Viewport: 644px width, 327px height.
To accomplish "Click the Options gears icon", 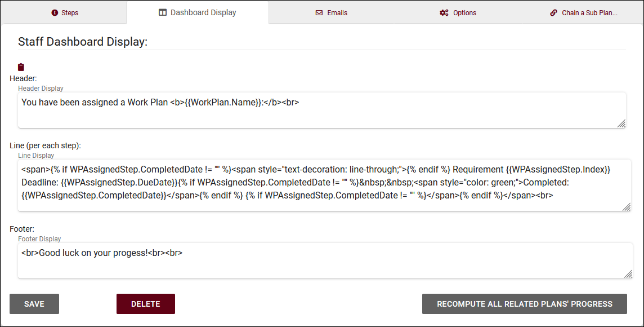I will coord(444,13).
